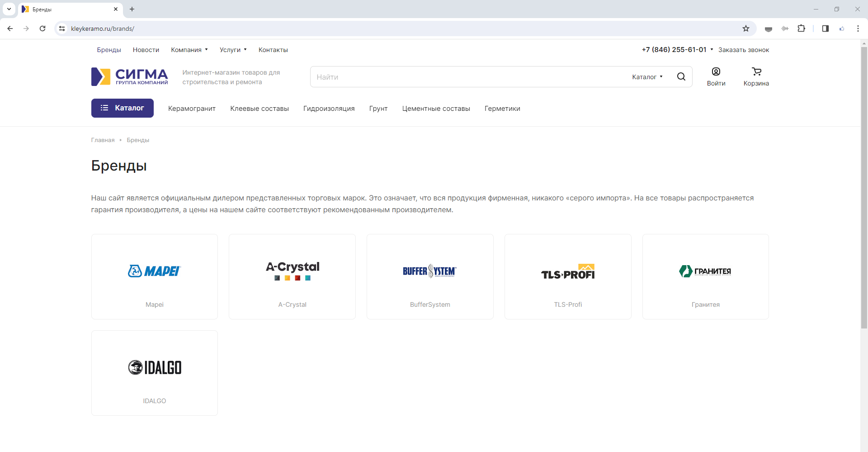The width and height of the screenshot is (868, 452).
Task: Click the search magnifier icon
Action: [x=681, y=77]
